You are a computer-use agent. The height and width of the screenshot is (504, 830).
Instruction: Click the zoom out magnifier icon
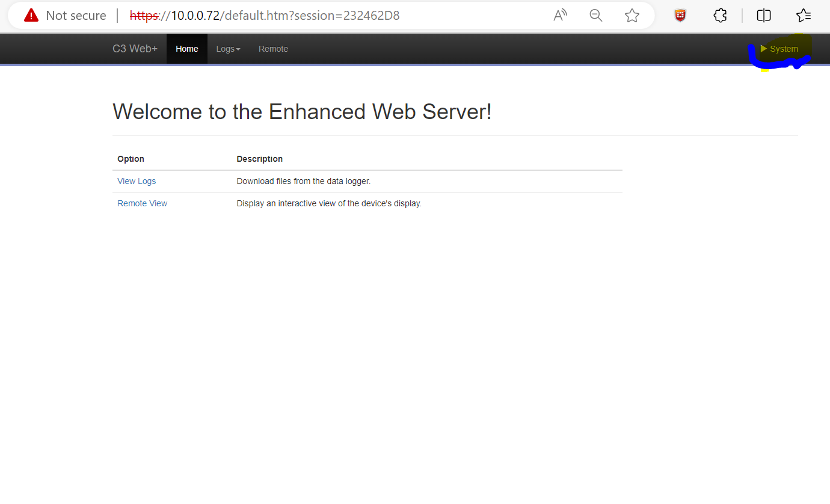click(596, 16)
